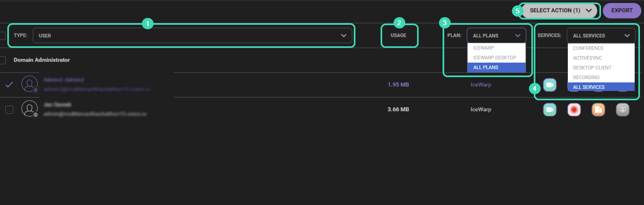Image resolution: width=644 pixels, height=205 pixels.
Task: Uncheck the selected 1.95 MB user row
Action: pyautogui.click(x=9, y=84)
